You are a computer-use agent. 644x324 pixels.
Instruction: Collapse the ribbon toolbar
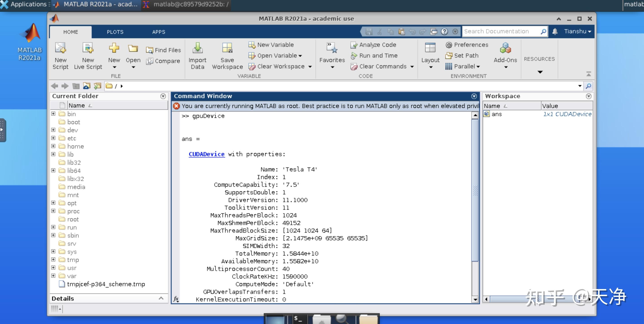point(589,74)
